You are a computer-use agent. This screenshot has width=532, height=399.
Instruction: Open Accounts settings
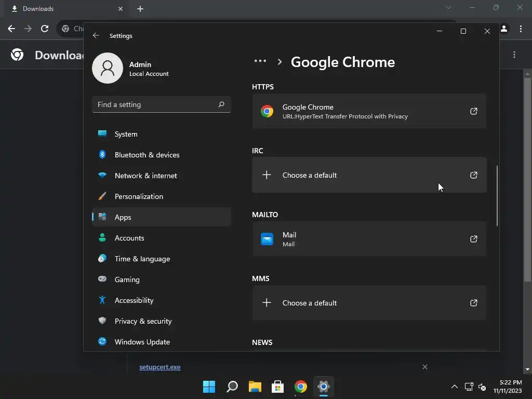pos(162,238)
